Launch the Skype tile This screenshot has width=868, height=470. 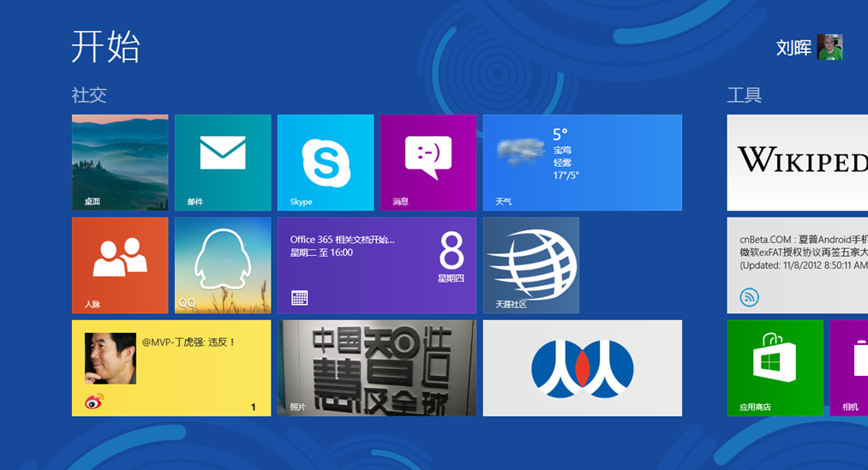pos(326,163)
